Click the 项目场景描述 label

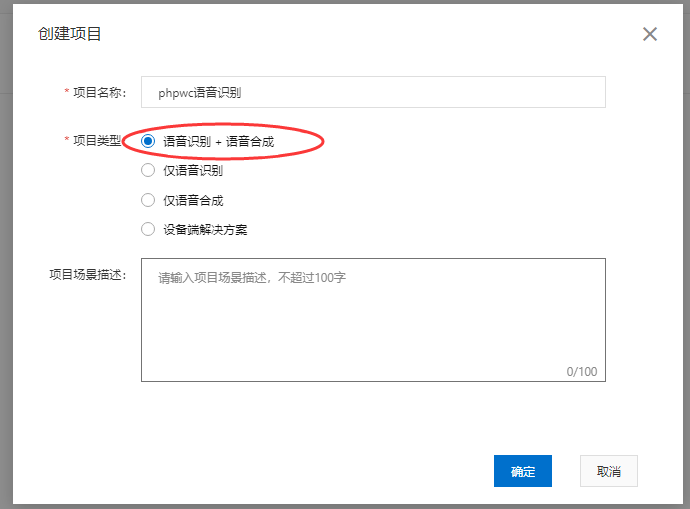coord(88,275)
